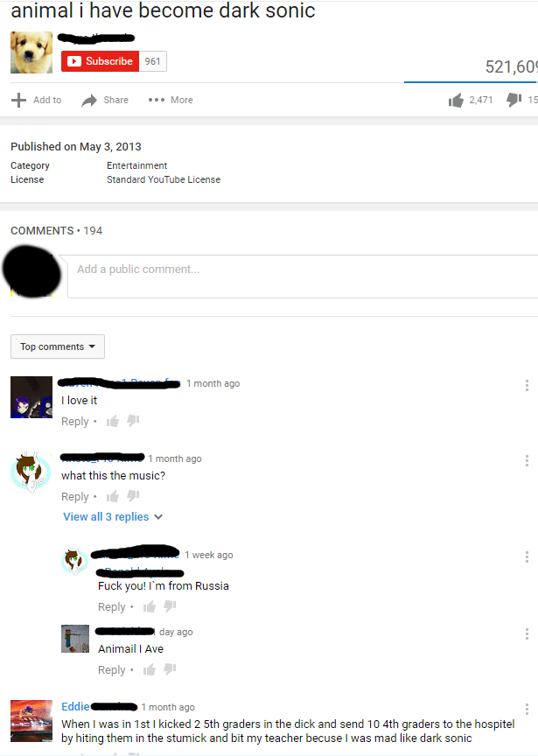This screenshot has height=756, width=538.
Task: Open three-dot menu for 'I love it' comment
Action: 527,385
